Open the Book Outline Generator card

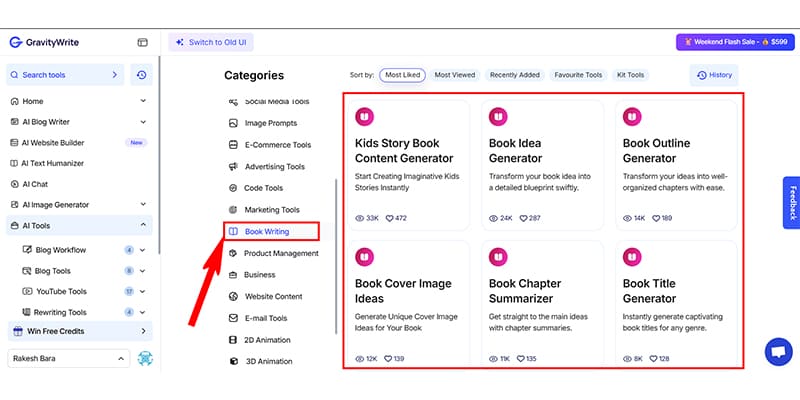(676, 165)
